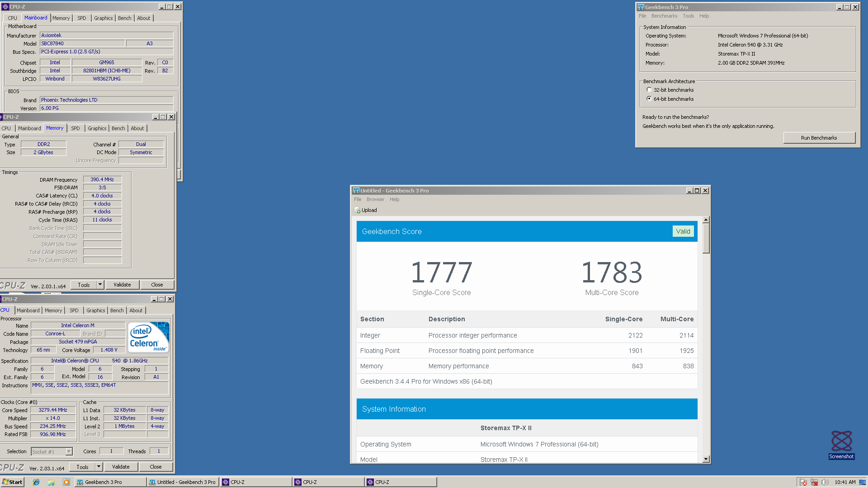Click the scrollbar thumb in Geekbench results
This screenshot has width=868, height=488.
coord(706,239)
